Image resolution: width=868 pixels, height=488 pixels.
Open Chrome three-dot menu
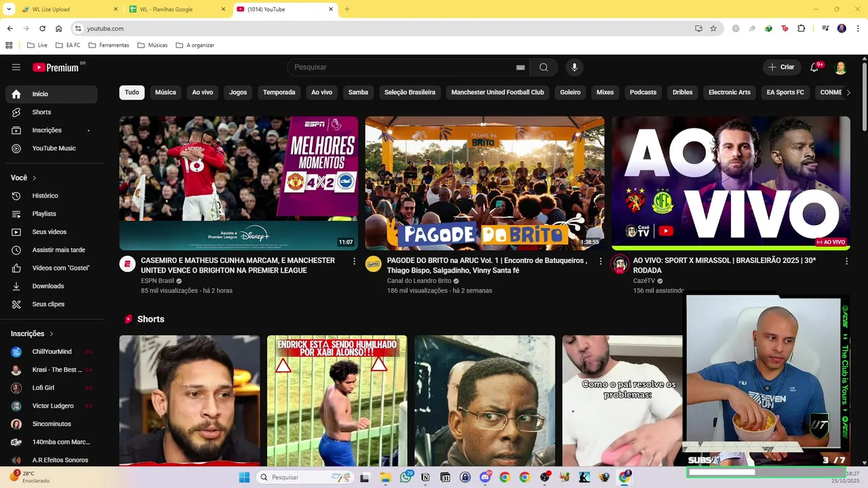click(x=857, y=28)
